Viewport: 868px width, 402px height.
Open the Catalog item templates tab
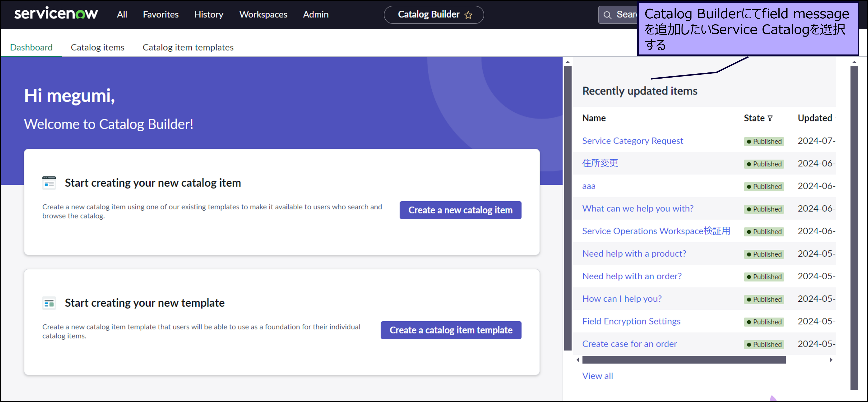coord(188,47)
